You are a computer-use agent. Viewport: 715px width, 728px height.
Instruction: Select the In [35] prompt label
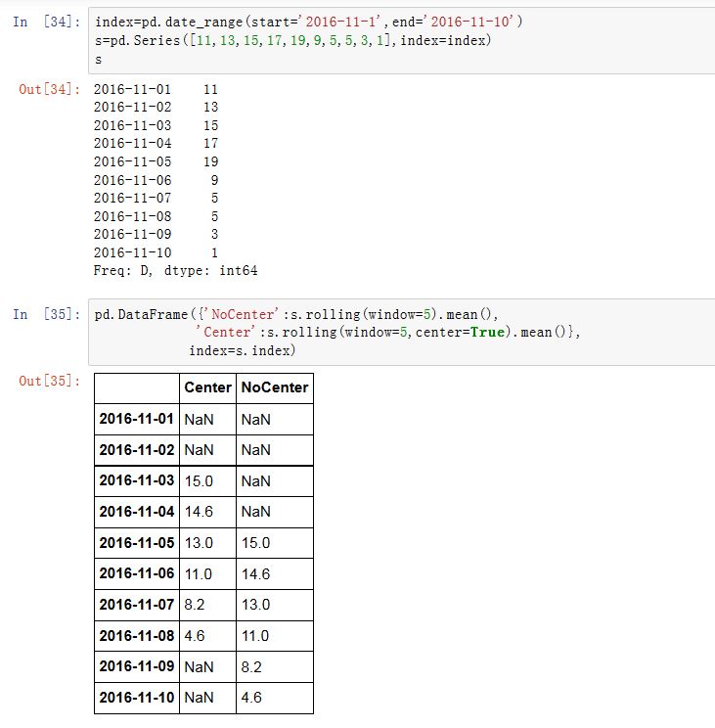point(47,314)
